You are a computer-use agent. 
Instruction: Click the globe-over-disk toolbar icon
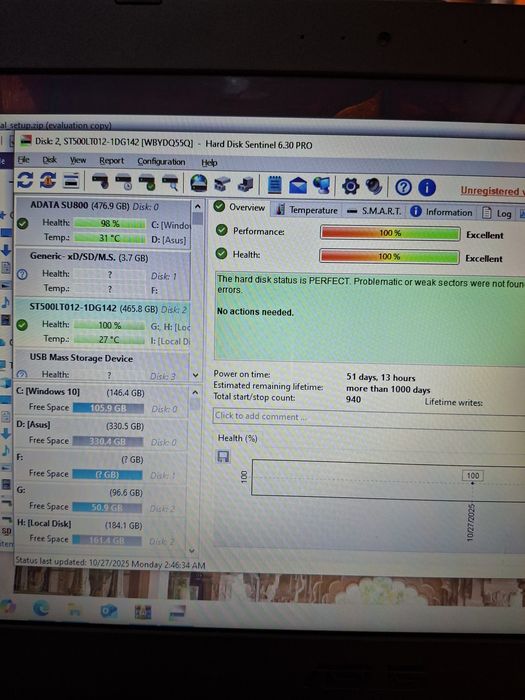pyautogui.click(x=199, y=183)
